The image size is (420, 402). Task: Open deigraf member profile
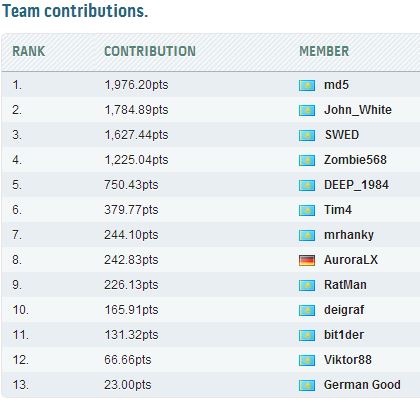[x=344, y=310]
